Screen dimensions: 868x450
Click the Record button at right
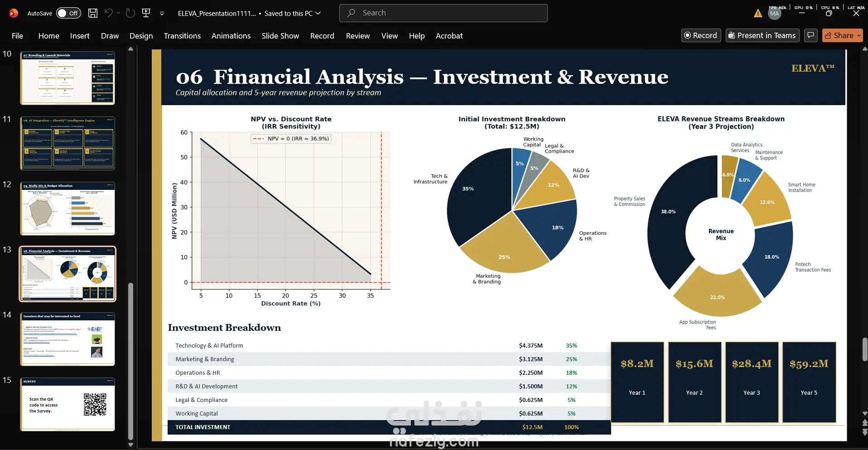[701, 35]
